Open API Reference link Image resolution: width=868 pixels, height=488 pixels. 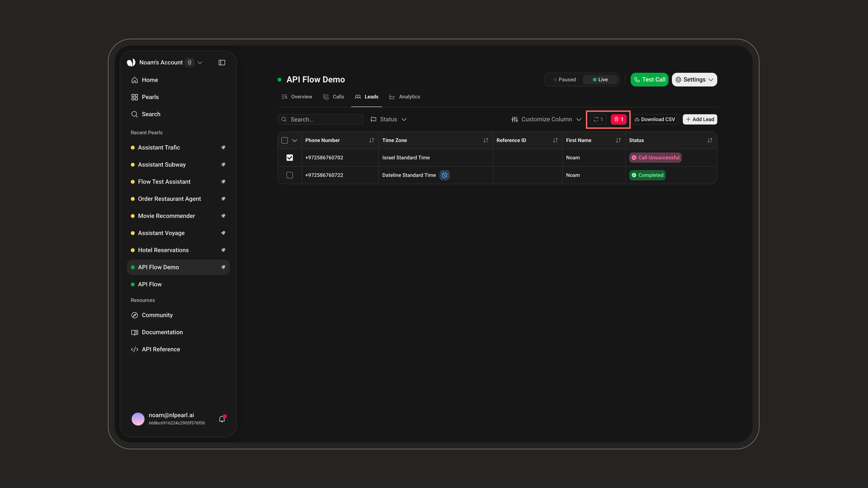[178, 350]
